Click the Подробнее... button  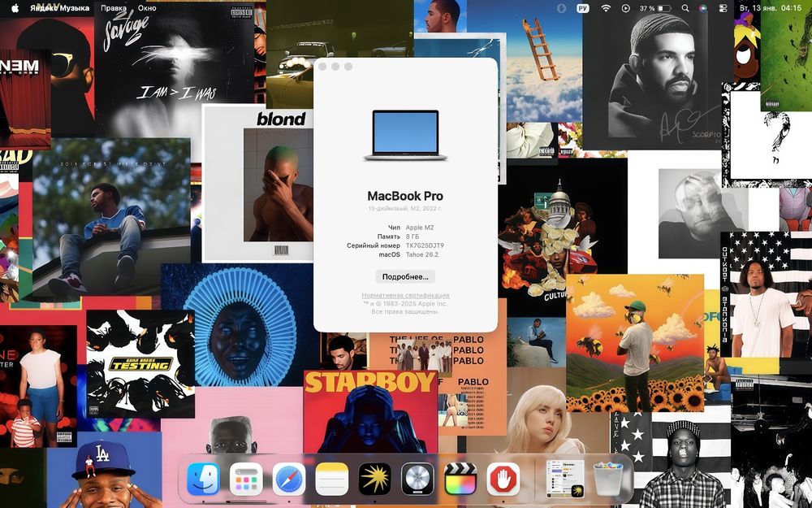[405, 277]
